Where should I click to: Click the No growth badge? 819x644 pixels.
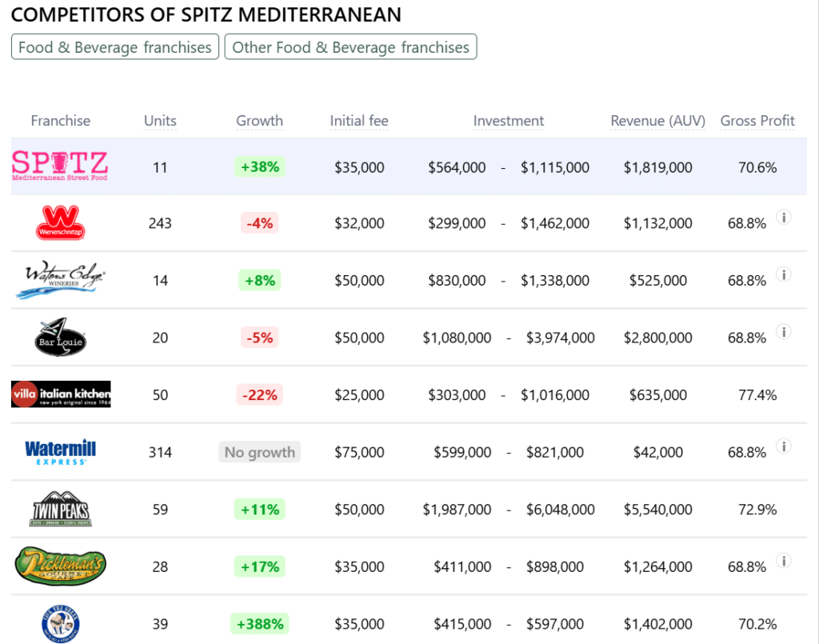(x=260, y=452)
